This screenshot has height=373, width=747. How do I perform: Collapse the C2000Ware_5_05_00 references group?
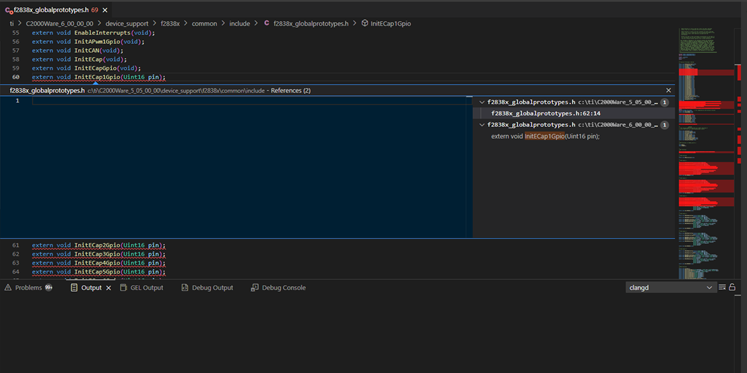point(482,102)
